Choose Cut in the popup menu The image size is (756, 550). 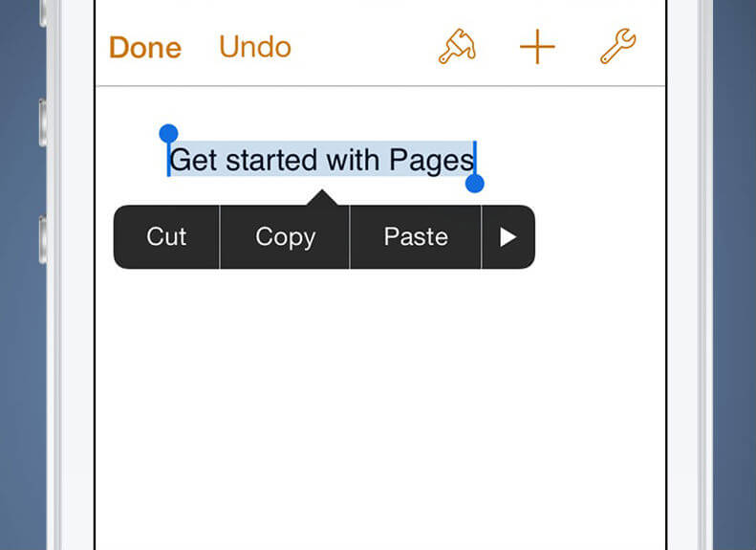point(166,236)
